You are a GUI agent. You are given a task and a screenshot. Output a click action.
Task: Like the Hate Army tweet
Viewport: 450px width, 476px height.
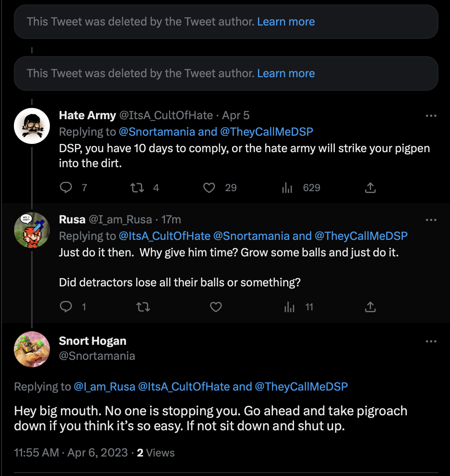point(209,187)
